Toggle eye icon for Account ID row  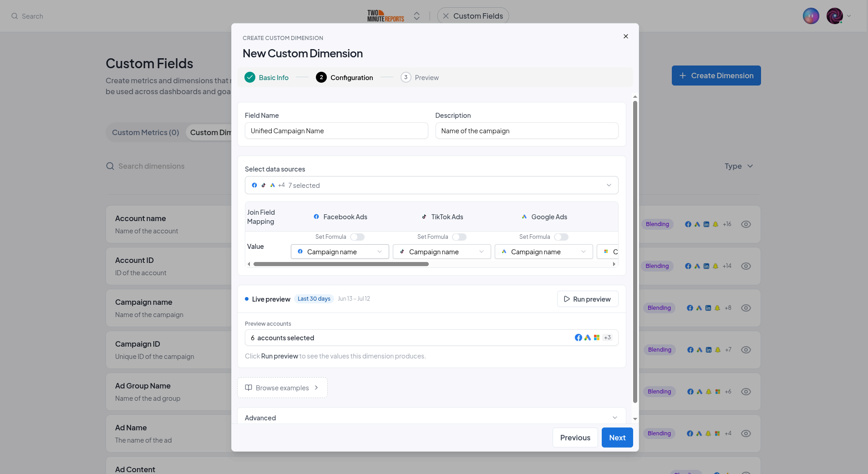[x=746, y=266]
